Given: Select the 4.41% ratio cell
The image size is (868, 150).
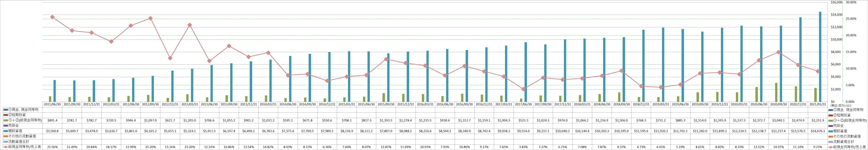Looking at the screenshot, I should pyautogui.click(x=661, y=147).
